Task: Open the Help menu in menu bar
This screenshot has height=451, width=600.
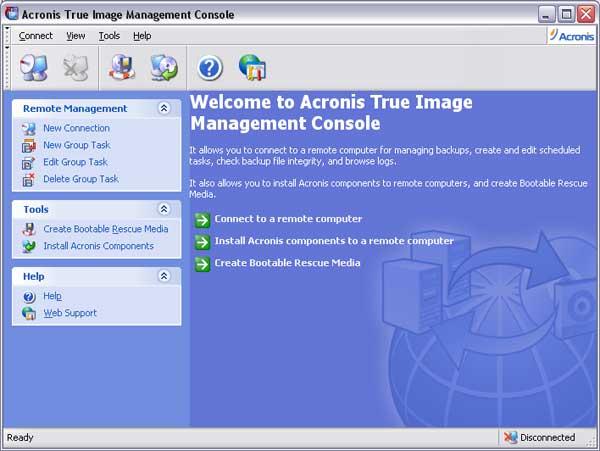Action: (x=142, y=36)
